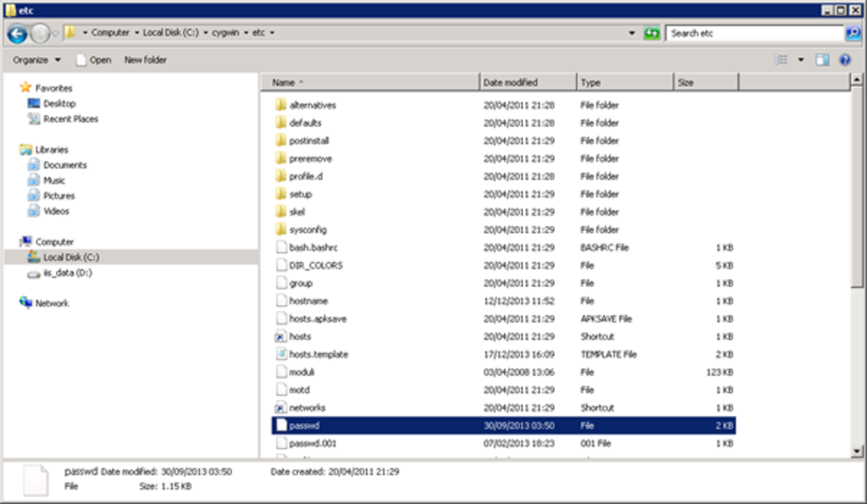The width and height of the screenshot is (867, 504).
Task: Open Explorer Help via the question mark icon
Action: pos(844,59)
